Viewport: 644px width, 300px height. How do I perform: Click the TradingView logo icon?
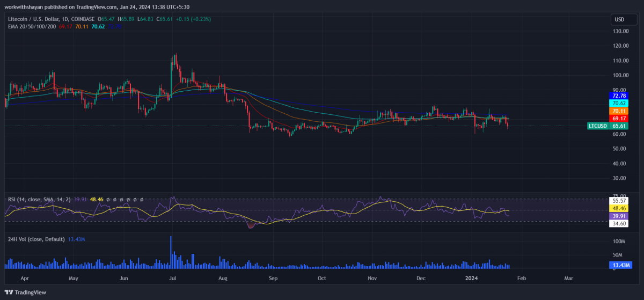(x=10, y=292)
